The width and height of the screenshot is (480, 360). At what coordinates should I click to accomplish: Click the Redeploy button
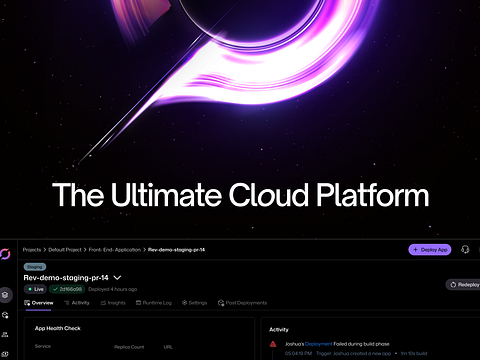[x=463, y=285]
